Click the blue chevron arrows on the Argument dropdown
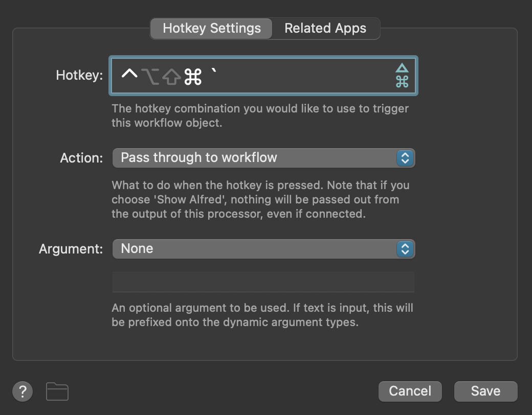Viewport: 532px width, 415px height. tap(405, 249)
